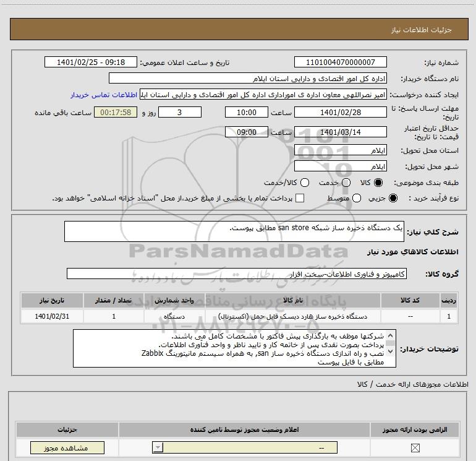Click the remaining time 00:17:58 field
The width and height of the screenshot is (476, 461).
(116, 112)
